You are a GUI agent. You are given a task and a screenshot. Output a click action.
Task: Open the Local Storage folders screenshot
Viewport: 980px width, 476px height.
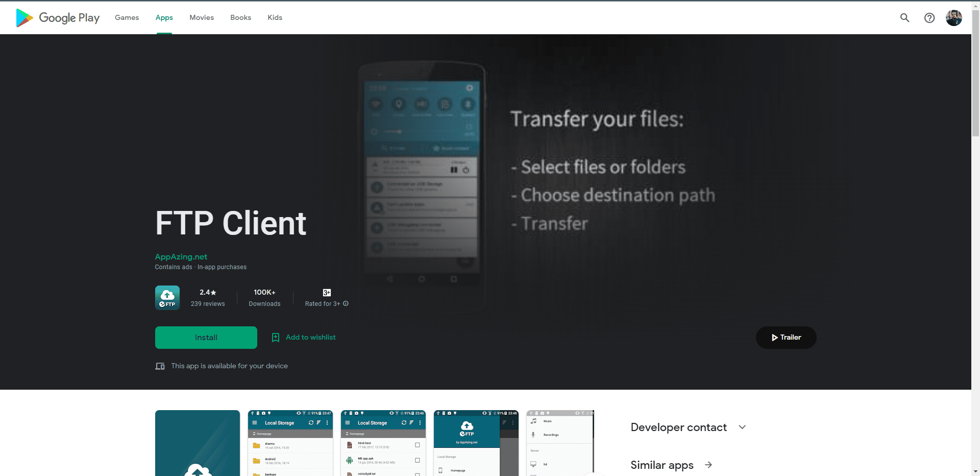[x=290, y=443]
